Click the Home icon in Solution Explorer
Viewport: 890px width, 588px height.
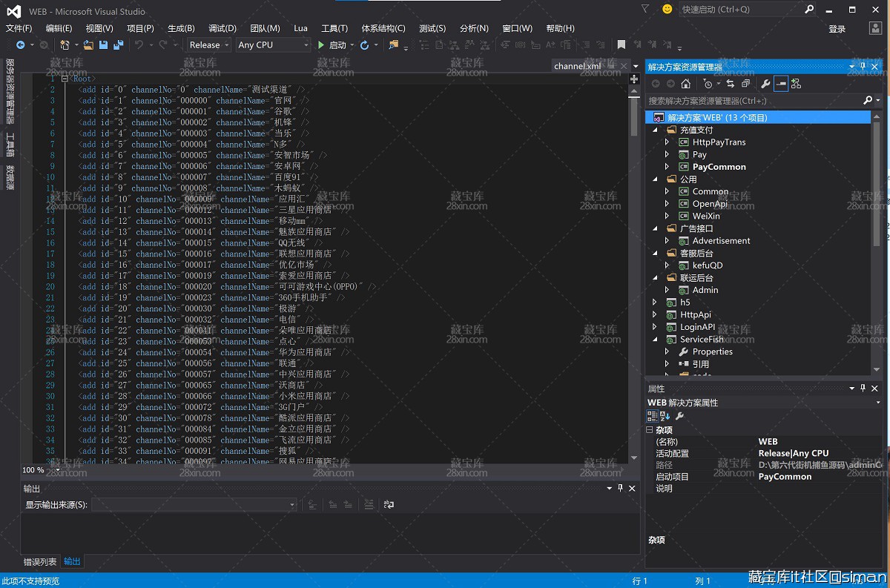[x=686, y=84]
